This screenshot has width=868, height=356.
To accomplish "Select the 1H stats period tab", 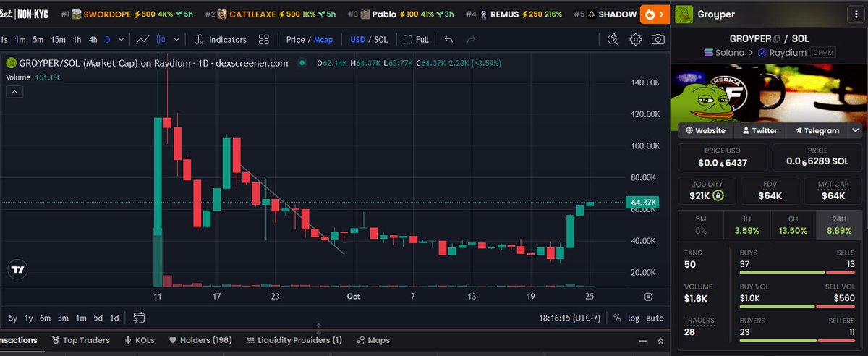I will coord(746,224).
